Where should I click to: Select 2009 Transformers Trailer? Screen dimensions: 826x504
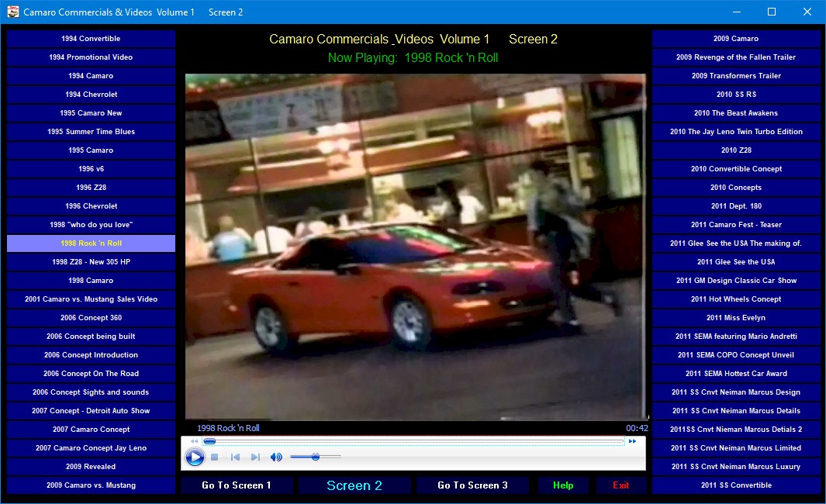736,75
